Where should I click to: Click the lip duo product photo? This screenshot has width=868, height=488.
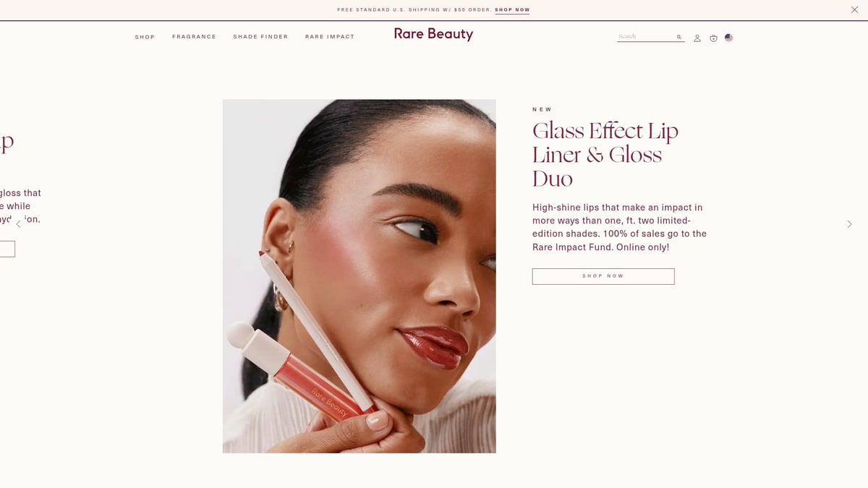pyautogui.click(x=359, y=276)
